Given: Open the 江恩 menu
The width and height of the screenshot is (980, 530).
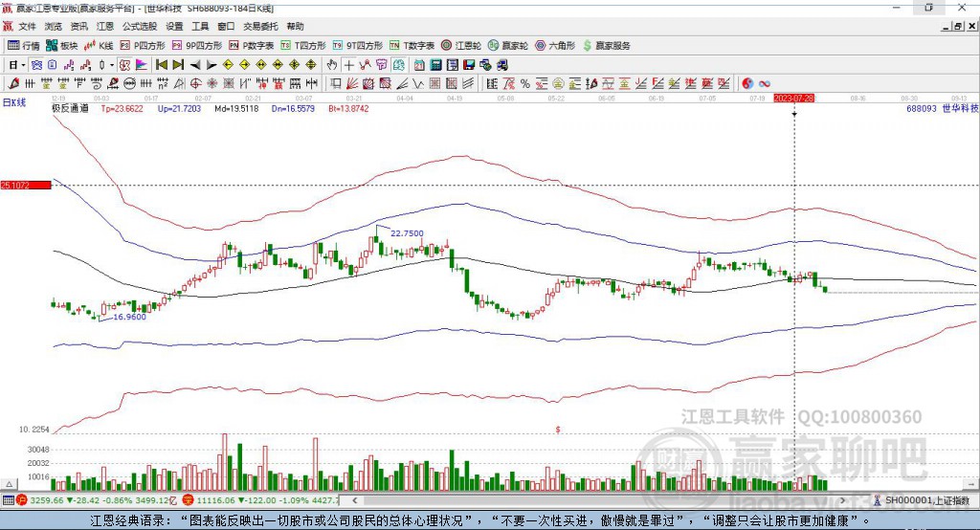Looking at the screenshot, I should pyautogui.click(x=105, y=26).
